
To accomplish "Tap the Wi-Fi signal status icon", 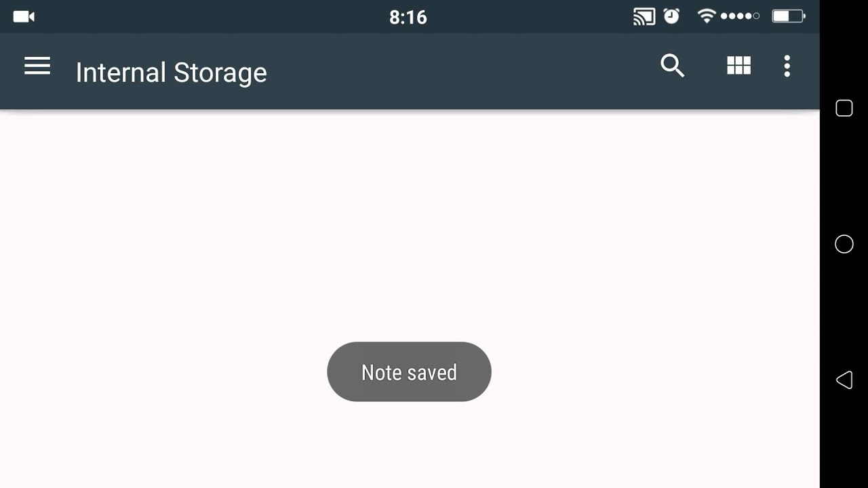I will click(707, 16).
